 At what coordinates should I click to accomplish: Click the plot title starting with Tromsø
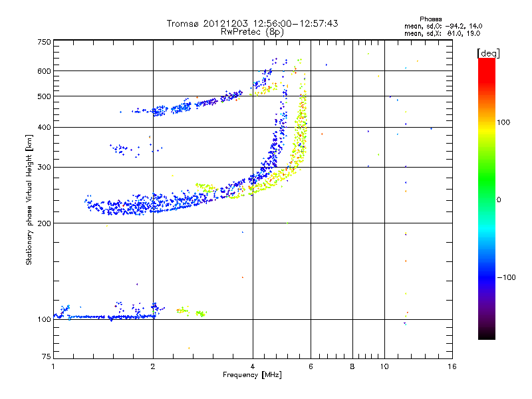[252, 23]
